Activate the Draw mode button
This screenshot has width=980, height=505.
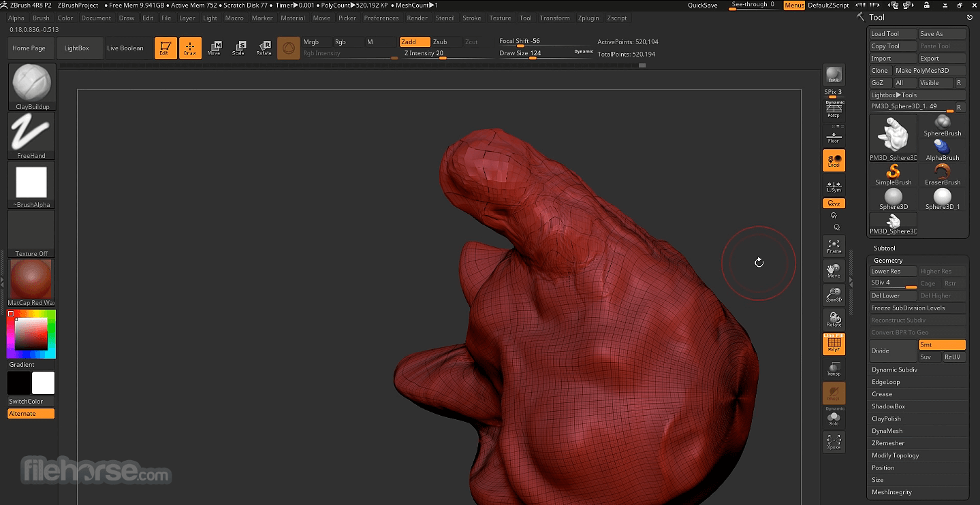pos(190,48)
